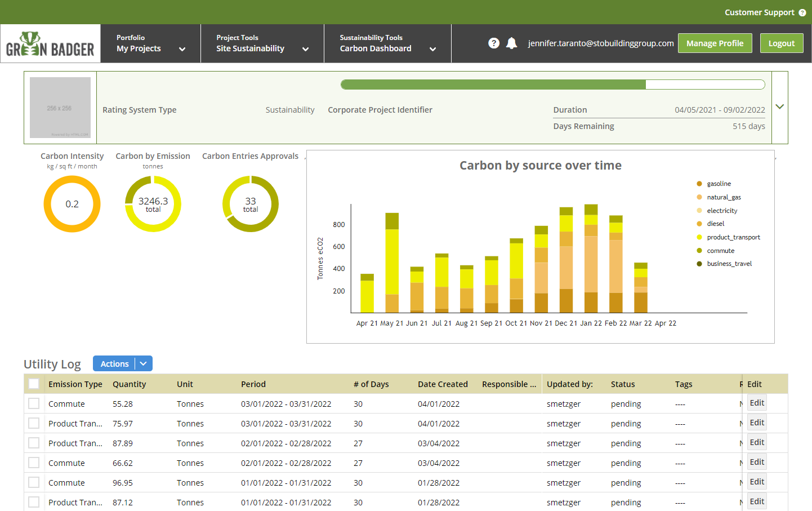This screenshot has width=812, height=511.
Task: Click the project duration progress bar
Action: pyautogui.click(x=553, y=85)
